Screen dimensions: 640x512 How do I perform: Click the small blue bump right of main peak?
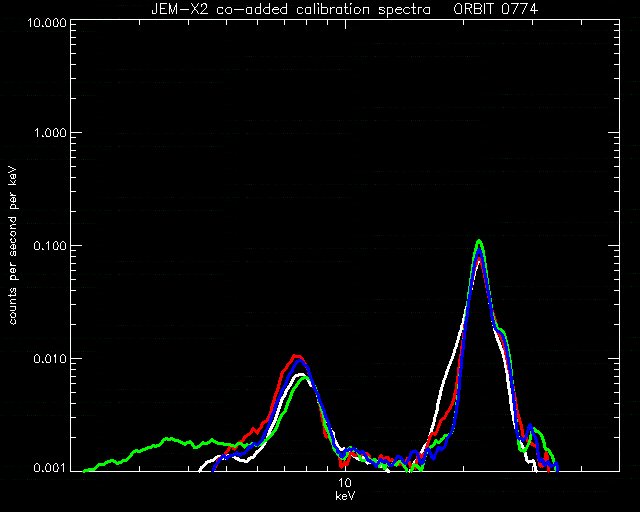[x=530, y=426]
